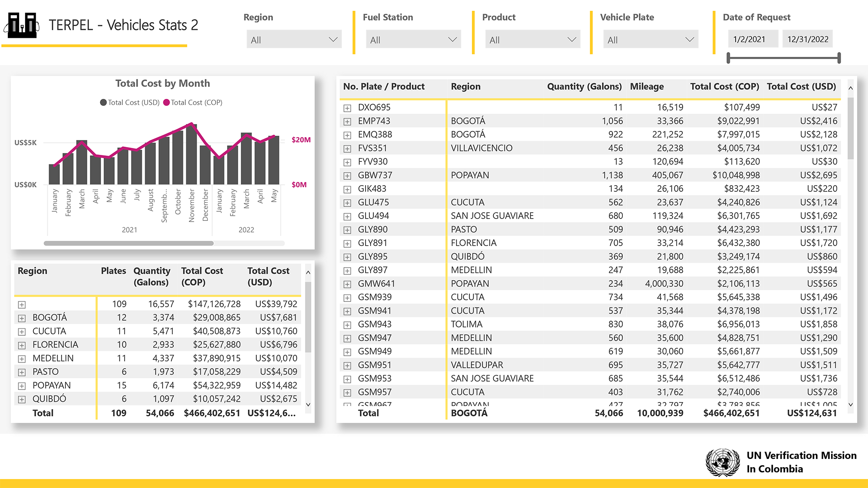
Task: Expand plate EMQ388 row
Action: pyautogui.click(x=347, y=135)
